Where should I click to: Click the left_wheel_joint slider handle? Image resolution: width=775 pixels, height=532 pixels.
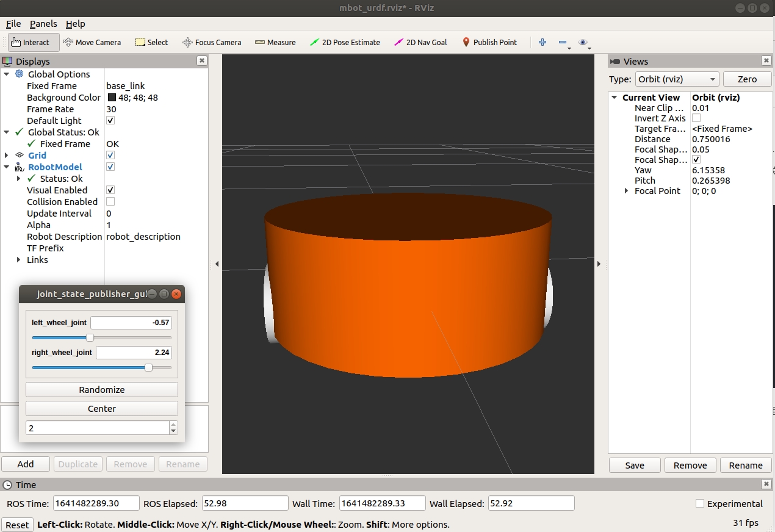[x=90, y=337]
